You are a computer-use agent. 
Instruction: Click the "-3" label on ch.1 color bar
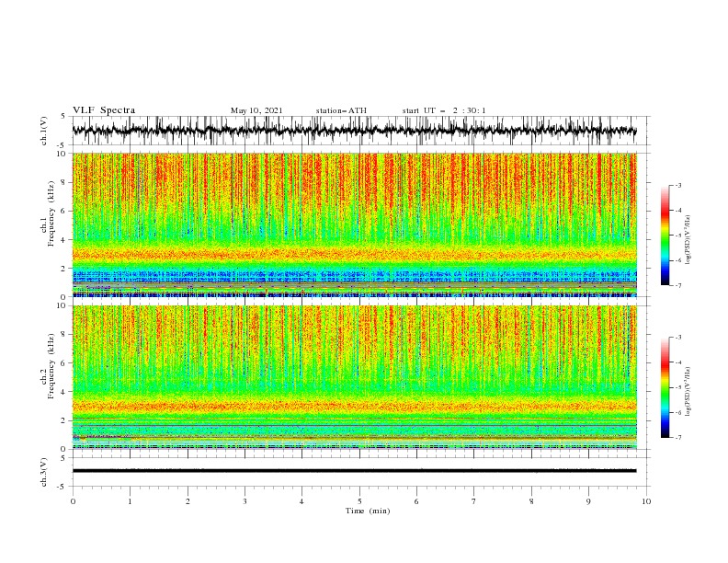(x=677, y=185)
